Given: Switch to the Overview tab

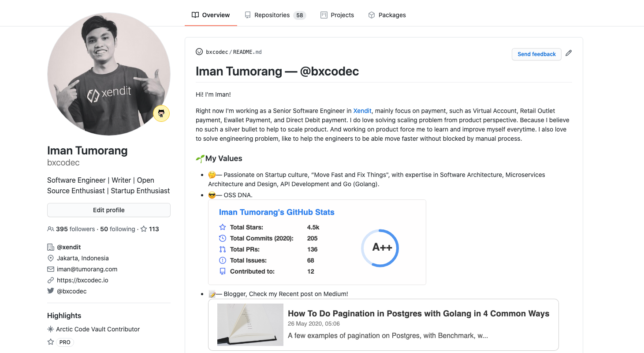Looking at the screenshot, I should click(x=211, y=15).
